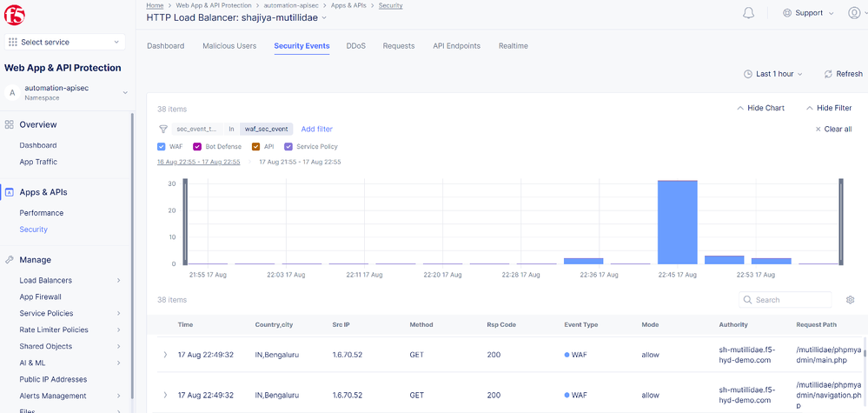Click the Select service grid icon
Viewport: 868px width, 413px height.
point(13,42)
